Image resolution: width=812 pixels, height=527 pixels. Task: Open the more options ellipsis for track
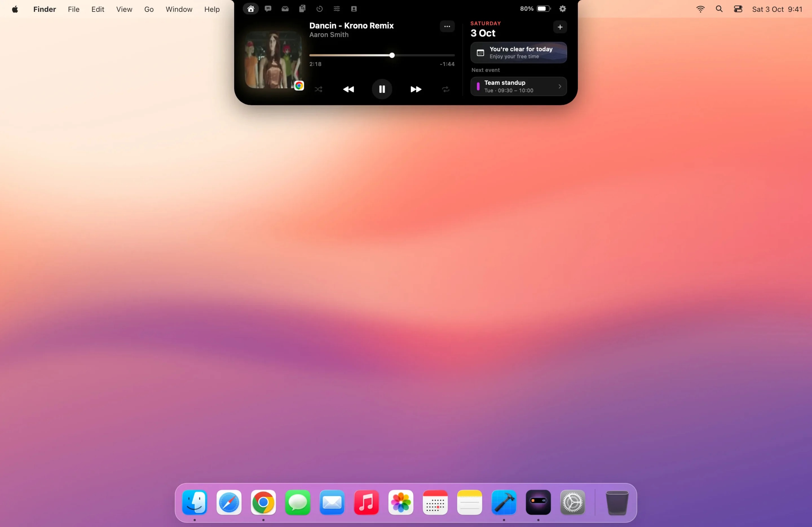(447, 26)
